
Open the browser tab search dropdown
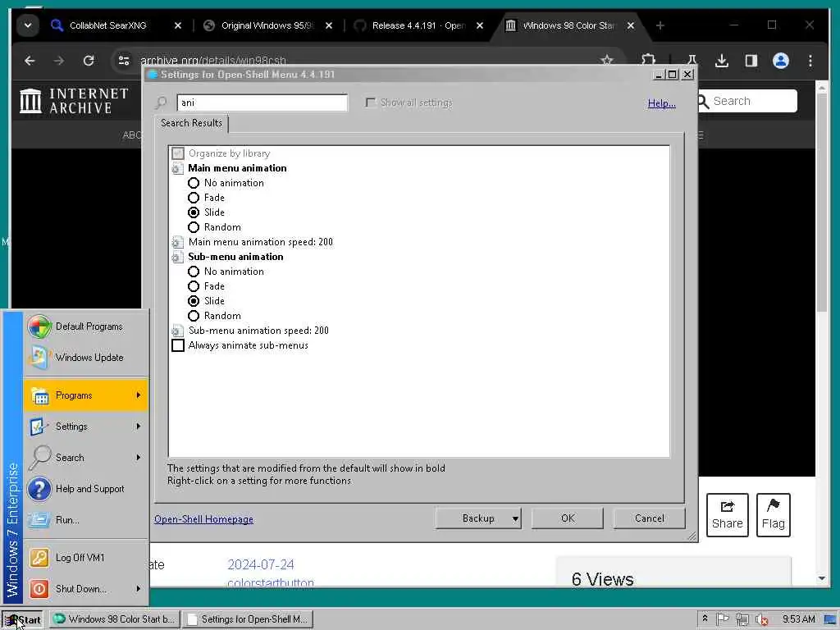click(28, 25)
